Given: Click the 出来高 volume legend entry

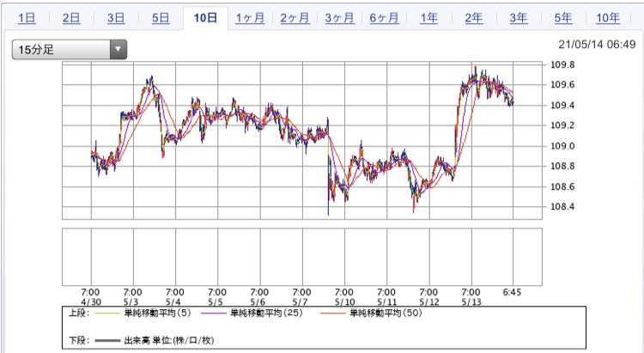Looking at the screenshot, I should tap(169, 340).
